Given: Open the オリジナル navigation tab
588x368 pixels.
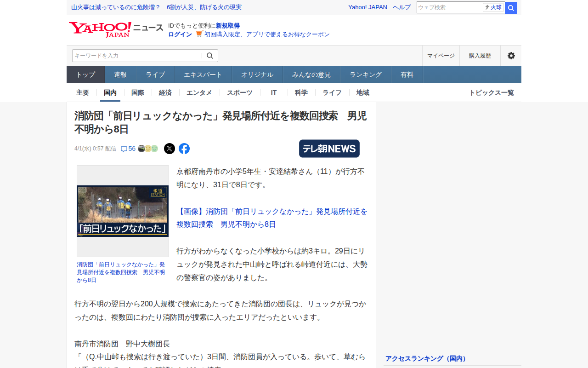Looking at the screenshot, I should click(257, 75).
